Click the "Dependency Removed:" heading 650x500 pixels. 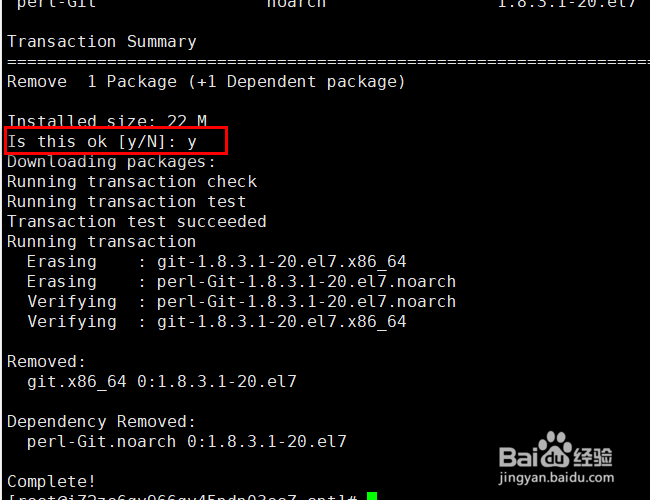click(x=101, y=421)
